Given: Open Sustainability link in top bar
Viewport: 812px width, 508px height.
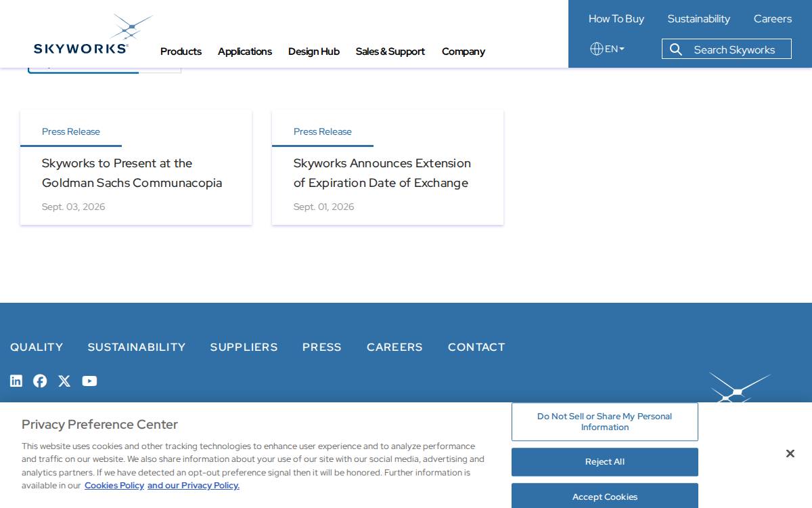Looking at the screenshot, I should [699, 19].
